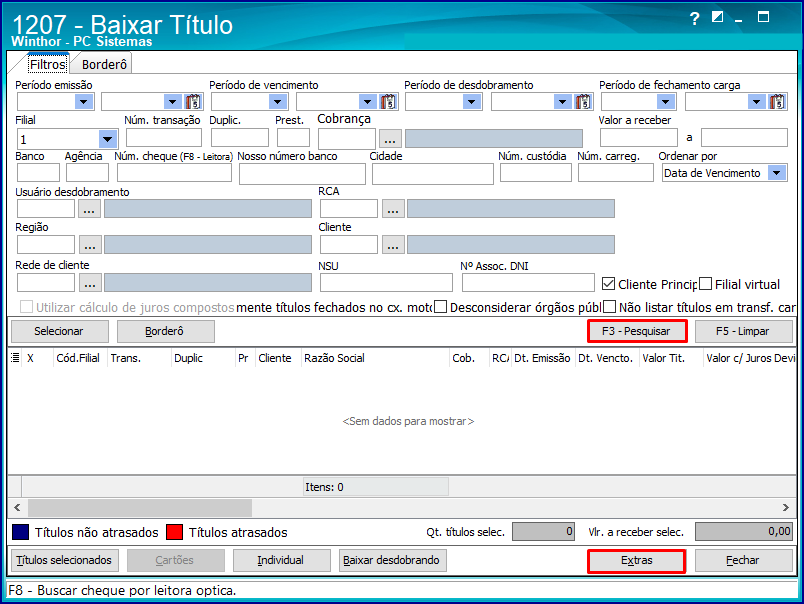Click Nosso número banco input field
The height and width of the screenshot is (604, 804).
point(302,174)
